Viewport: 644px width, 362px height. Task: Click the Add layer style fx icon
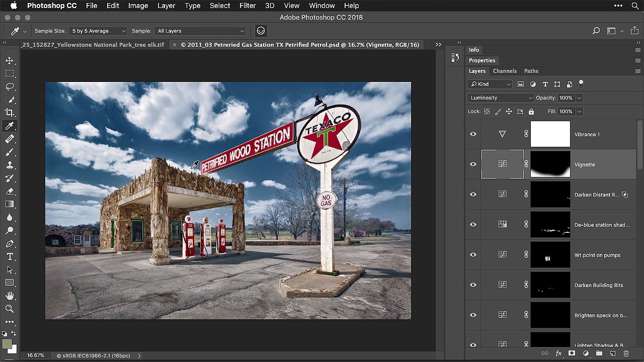(558, 353)
